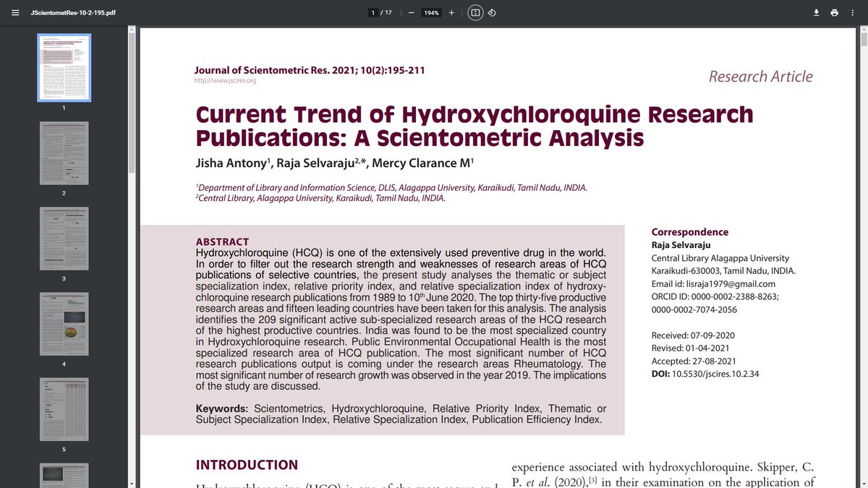Click the journal citation header text
The image size is (868, 488).
pos(310,70)
